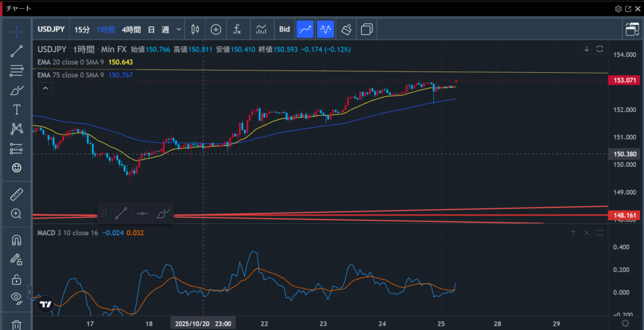Delete drawings with the trash icon
This screenshot has height=330, width=644.
[17, 324]
